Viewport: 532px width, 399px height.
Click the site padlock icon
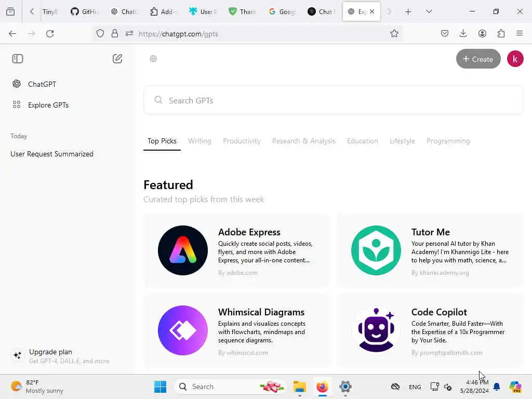point(115,34)
